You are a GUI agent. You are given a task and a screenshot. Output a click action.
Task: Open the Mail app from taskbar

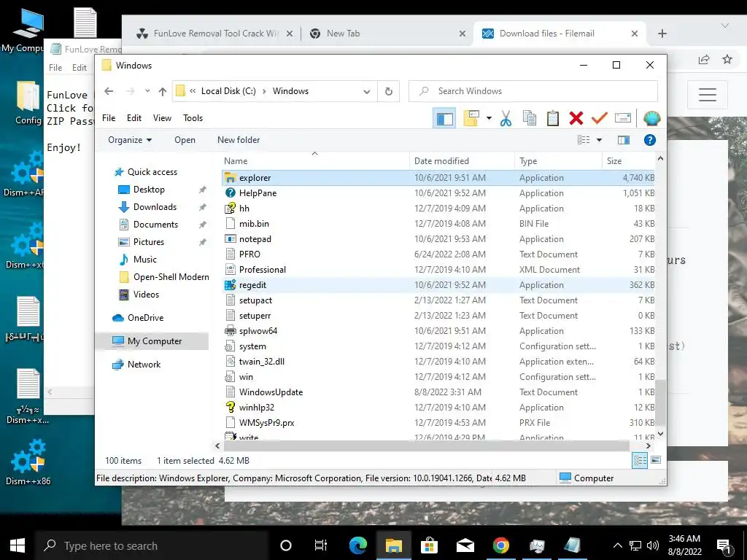click(465, 545)
